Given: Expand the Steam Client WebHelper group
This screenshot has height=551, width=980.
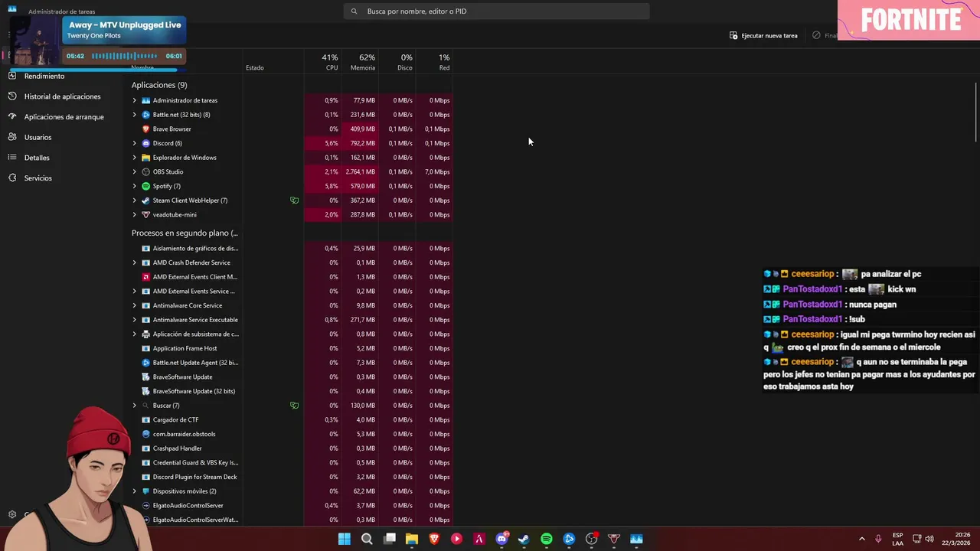Looking at the screenshot, I should (134, 201).
